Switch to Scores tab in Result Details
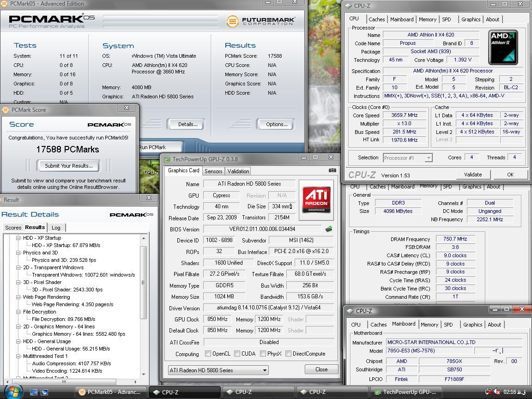Screen dimensions: 532x399 pos(13,228)
